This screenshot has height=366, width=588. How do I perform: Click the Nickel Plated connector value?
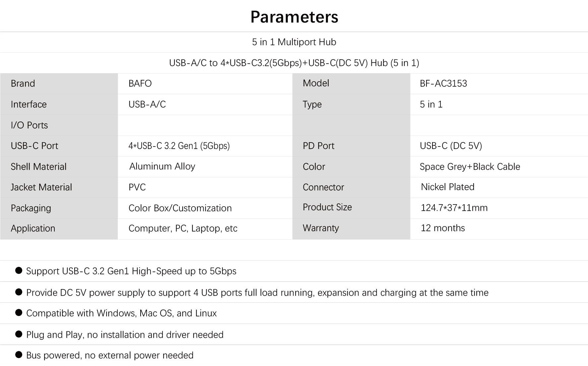pyautogui.click(x=448, y=187)
